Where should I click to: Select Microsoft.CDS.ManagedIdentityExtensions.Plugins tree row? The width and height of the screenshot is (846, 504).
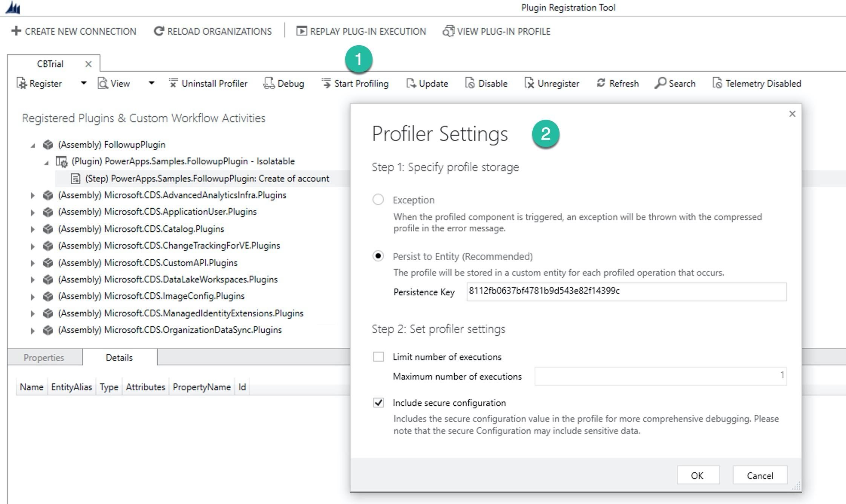tap(181, 313)
